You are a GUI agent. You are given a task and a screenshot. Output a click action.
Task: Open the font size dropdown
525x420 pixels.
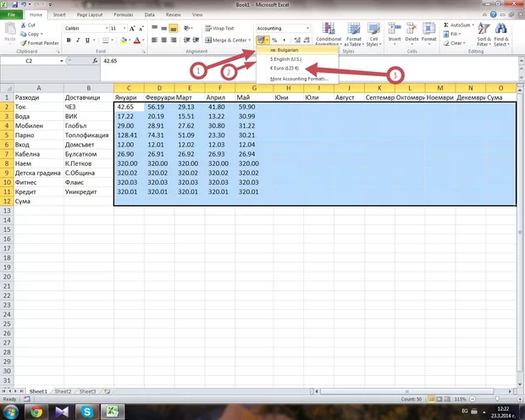tap(126, 28)
